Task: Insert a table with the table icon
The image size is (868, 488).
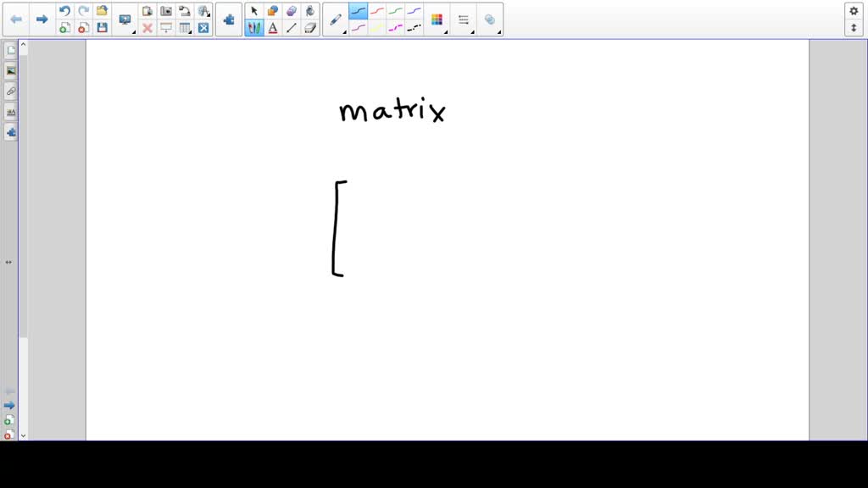Action: (185, 28)
